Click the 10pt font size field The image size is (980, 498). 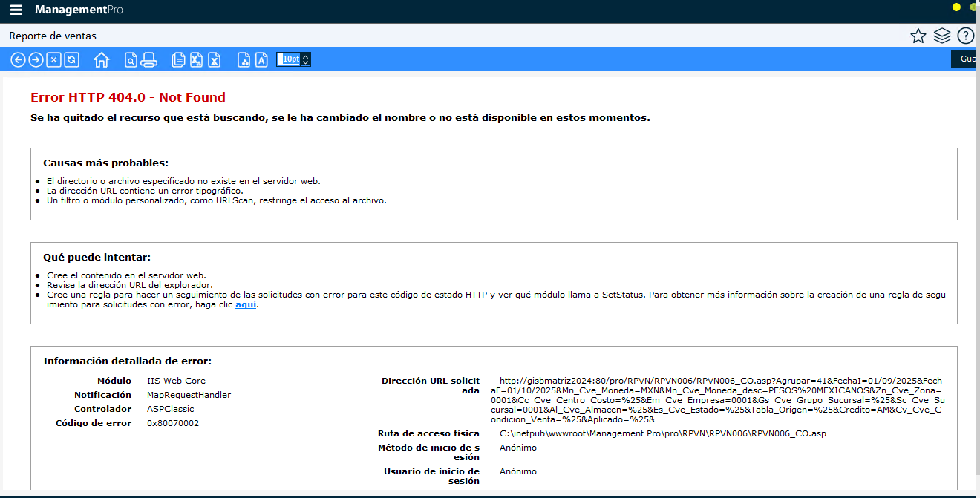click(288, 59)
